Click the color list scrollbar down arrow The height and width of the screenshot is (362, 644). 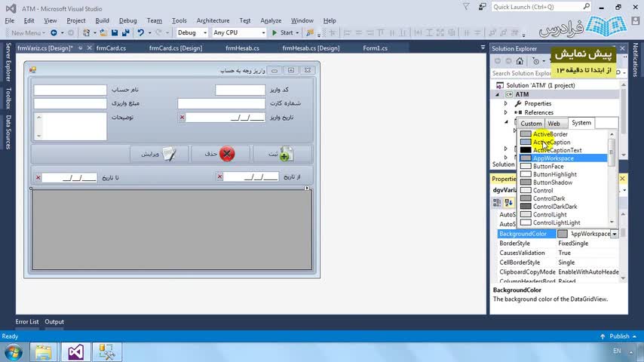tap(612, 222)
